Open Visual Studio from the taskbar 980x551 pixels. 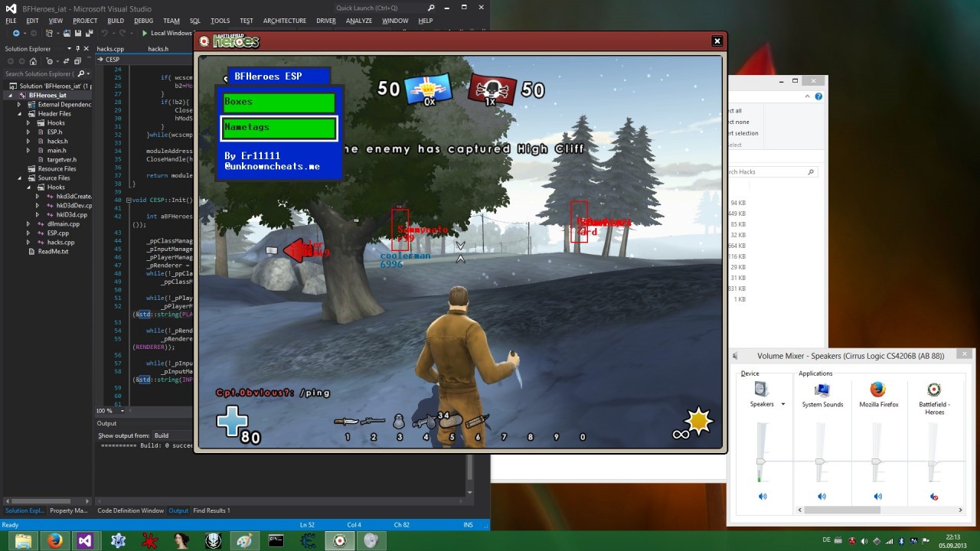pyautogui.click(x=85, y=541)
